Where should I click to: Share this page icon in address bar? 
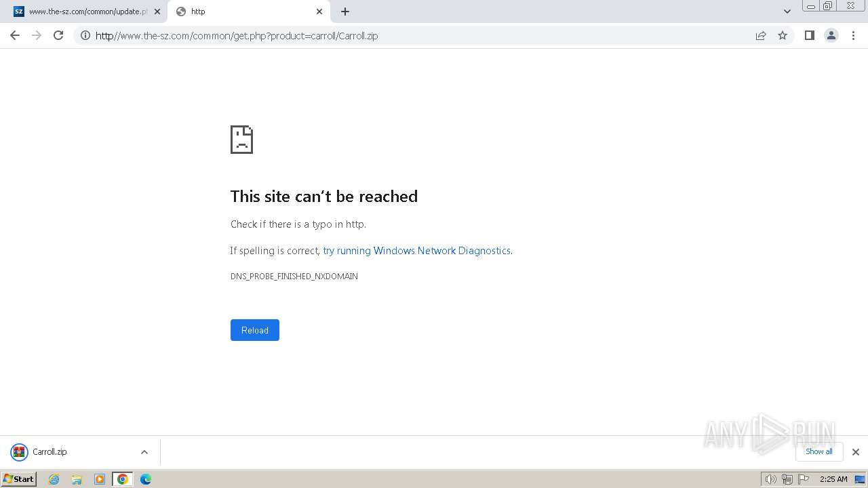[x=761, y=35]
